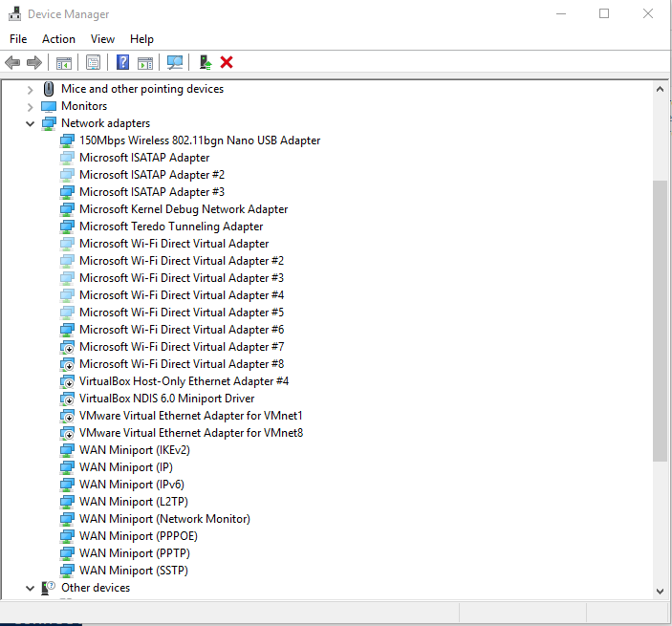The height and width of the screenshot is (626, 672).
Task: Expand the Monitors category
Action: [x=30, y=106]
